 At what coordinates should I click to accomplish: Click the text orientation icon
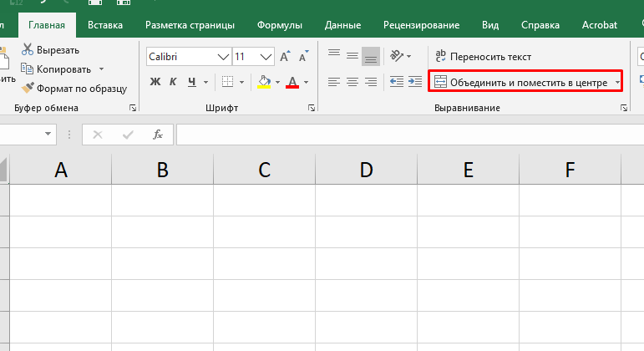pyautogui.click(x=396, y=56)
